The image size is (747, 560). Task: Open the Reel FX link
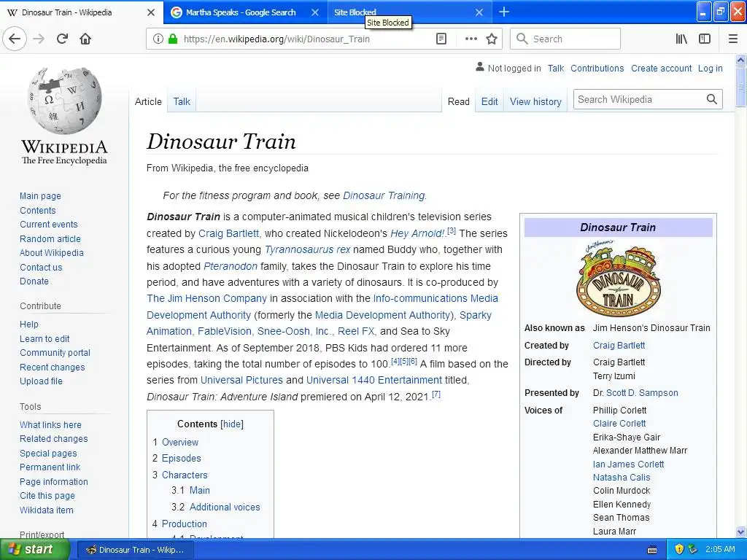pyautogui.click(x=356, y=331)
